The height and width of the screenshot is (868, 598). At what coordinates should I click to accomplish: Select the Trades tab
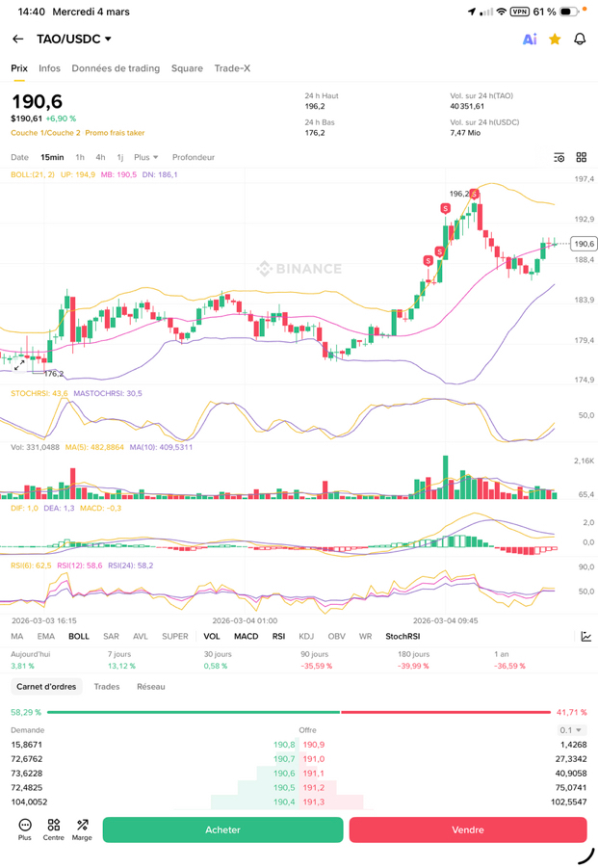pyautogui.click(x=107, y=687)
